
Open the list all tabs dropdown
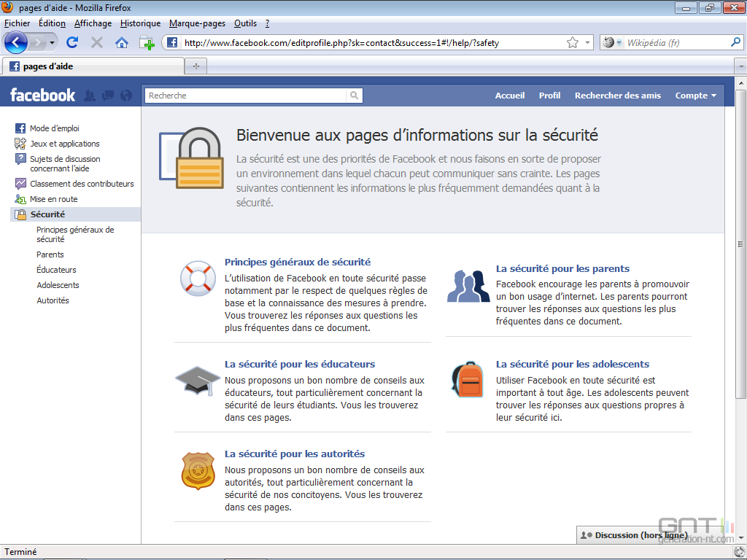click(x=740, y=66)
